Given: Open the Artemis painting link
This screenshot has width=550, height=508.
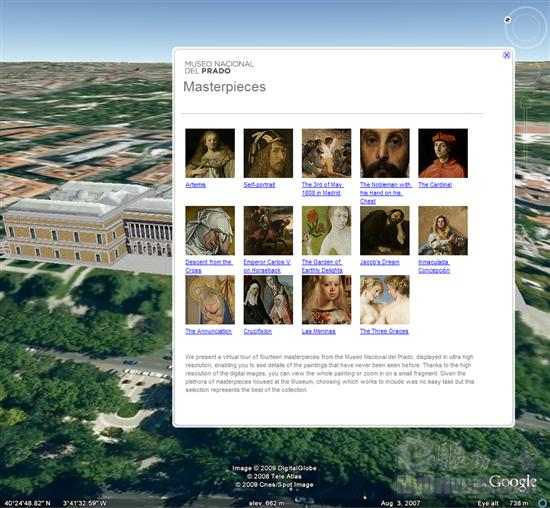Looking at the screenshot, I should click(195, 185).
